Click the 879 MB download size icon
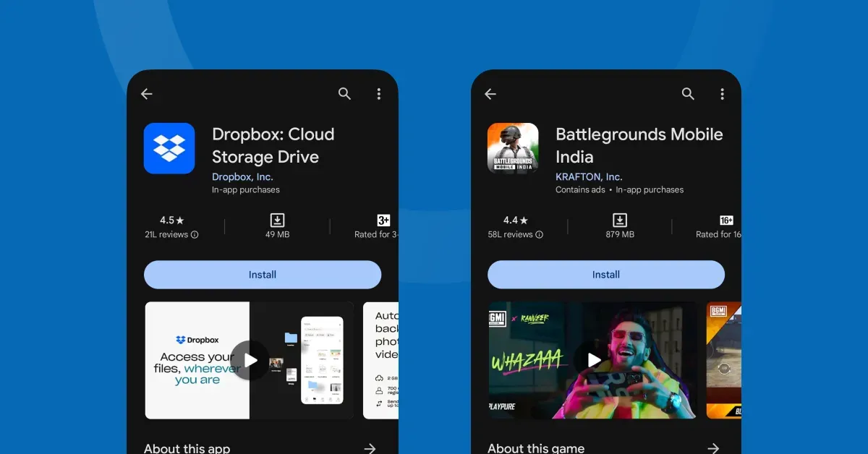 pos(620,220)
